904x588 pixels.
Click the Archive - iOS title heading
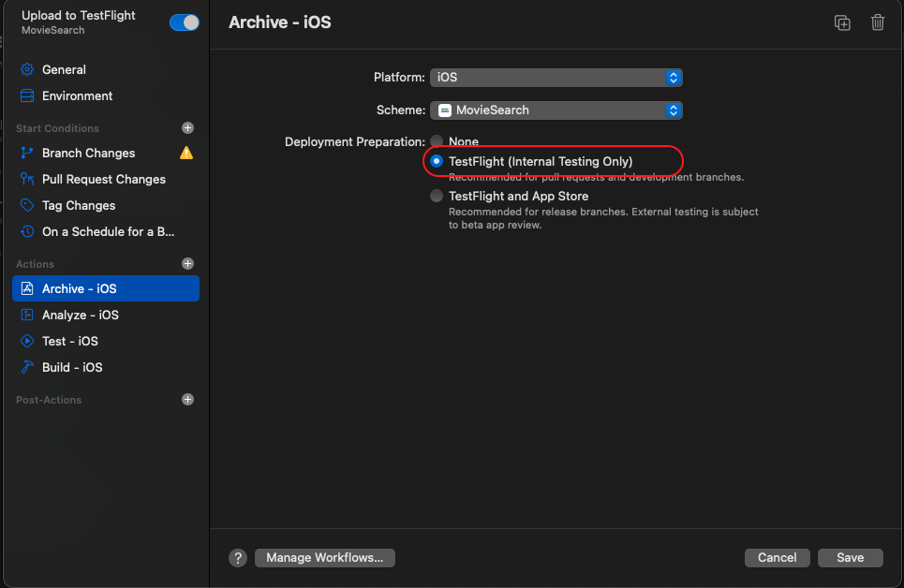(279, 22)
